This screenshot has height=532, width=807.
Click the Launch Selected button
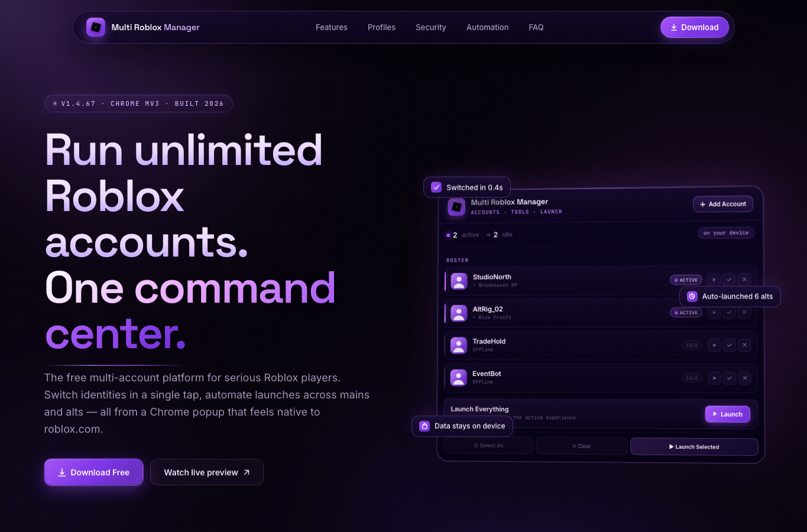[x=694, y=447]
